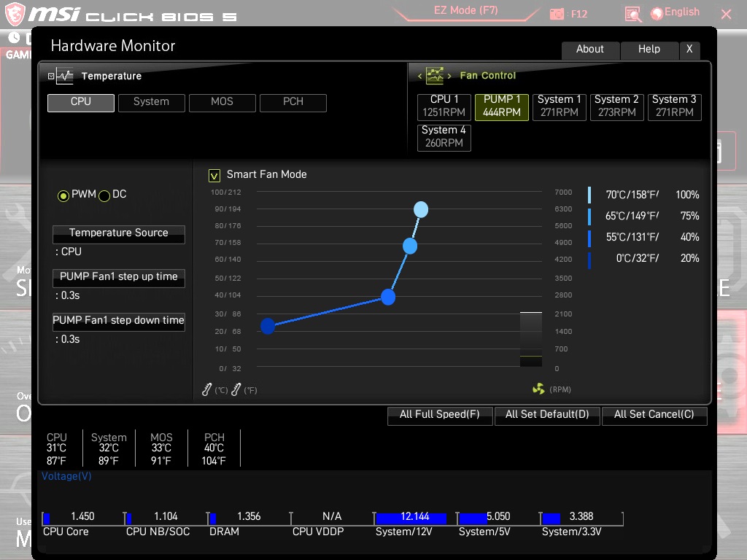Image resolution: width=747 pixels, height=560 pixels.
Task: Go to next Fan Control page arrow
Action: (449, 76)
